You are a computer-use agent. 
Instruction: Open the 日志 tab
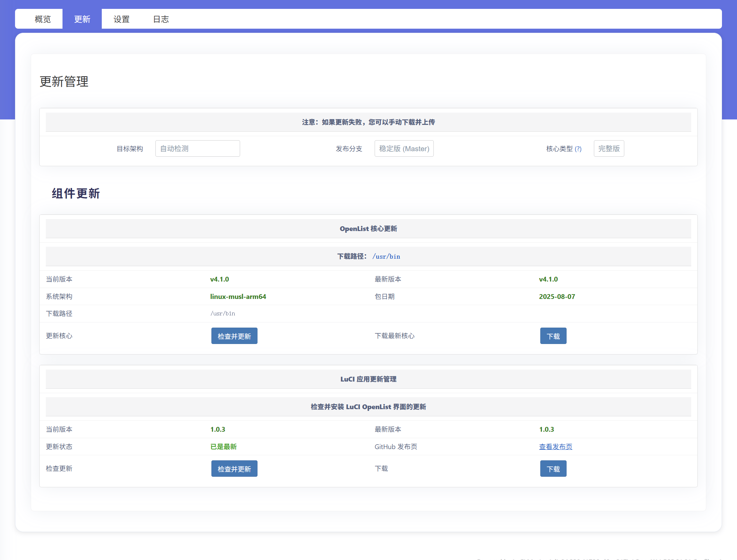point(161,19)
